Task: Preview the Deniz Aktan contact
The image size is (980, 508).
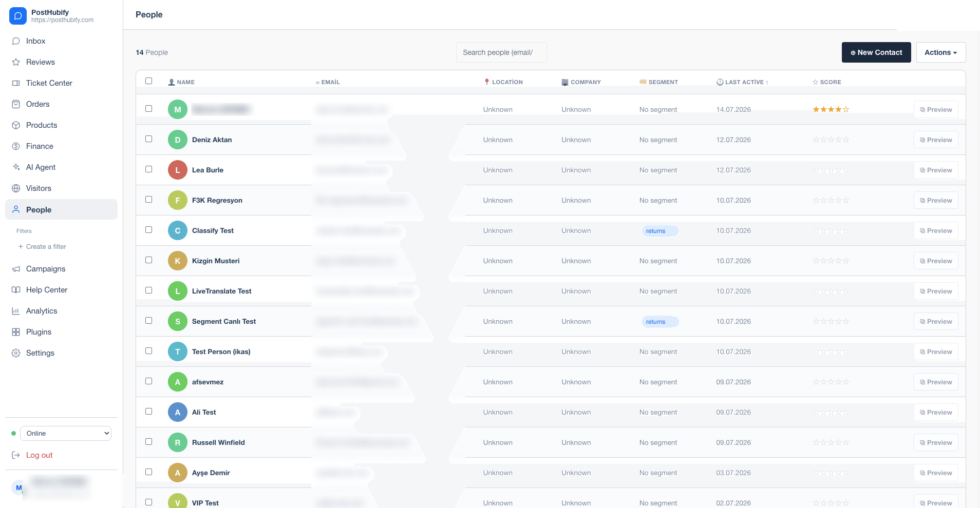Action: [936, 140]
